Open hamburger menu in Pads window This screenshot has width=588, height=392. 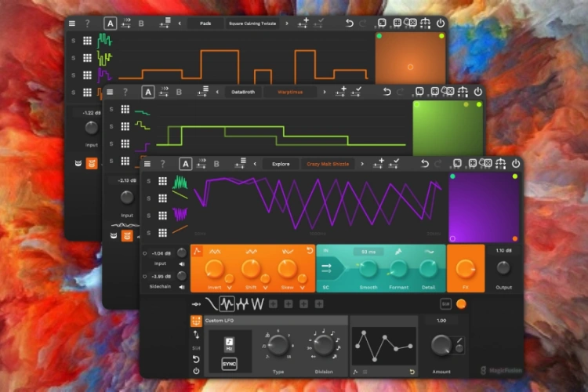(72, 24)
